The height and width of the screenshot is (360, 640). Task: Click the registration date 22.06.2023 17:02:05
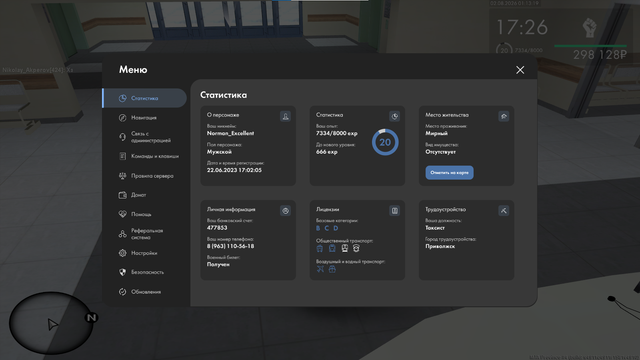pyautogui.click(x=234, y=170)
